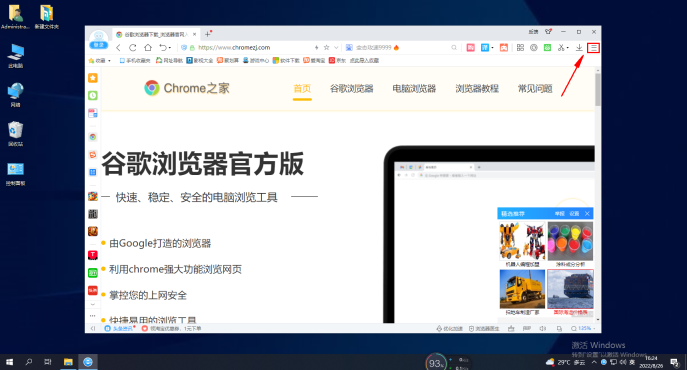Open the 游戏中心 bookmark
Image resolution: width=687 pixels, height=370 pixels.
[x=256, y=60]
